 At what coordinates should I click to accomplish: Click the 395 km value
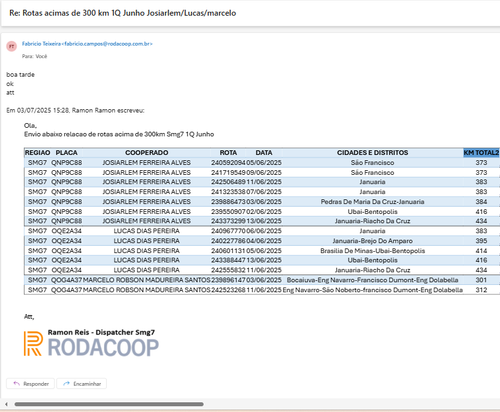coord(481,241)
